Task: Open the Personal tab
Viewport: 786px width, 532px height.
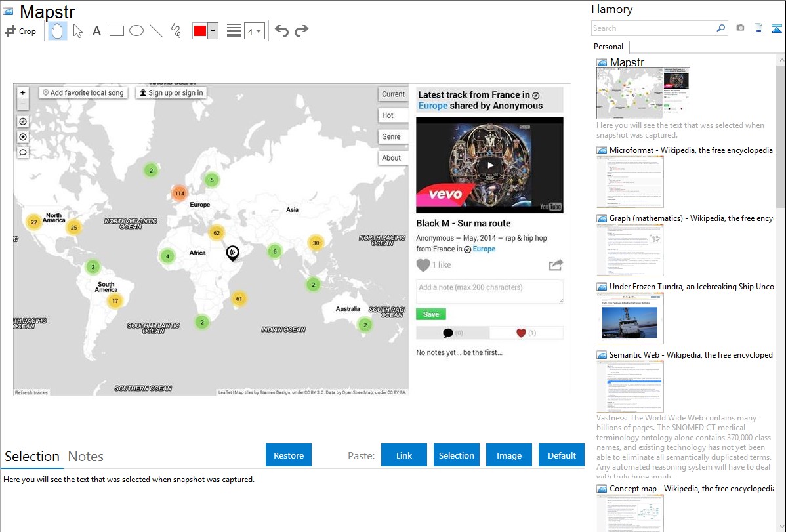Action: [x=608, y=47]
